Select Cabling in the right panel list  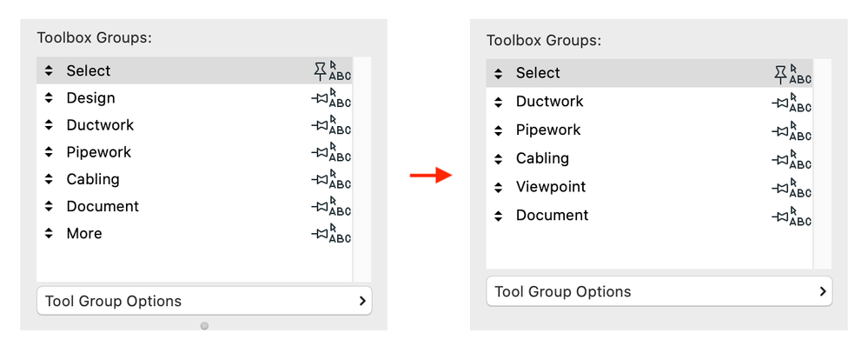(x=542, y=158)
